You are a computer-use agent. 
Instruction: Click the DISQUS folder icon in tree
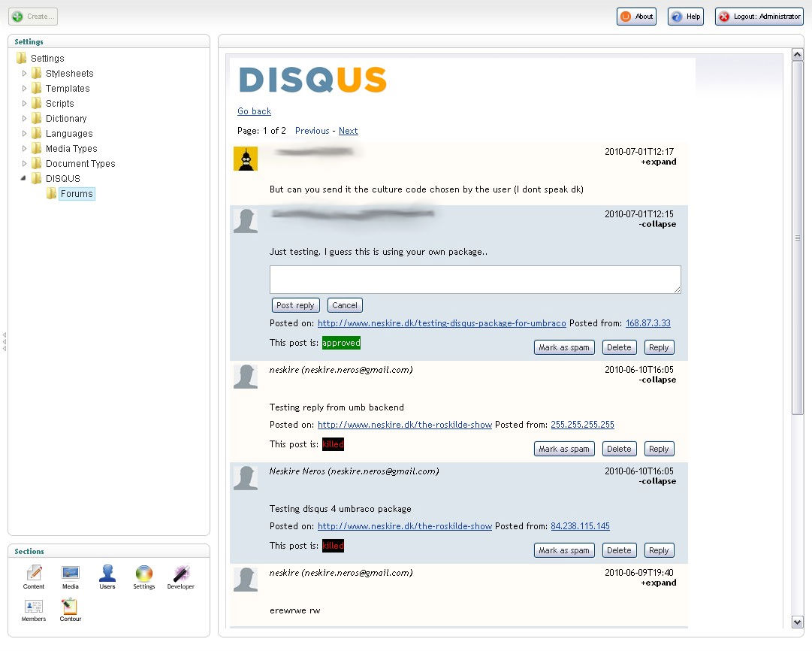click(x=36, y=178)
